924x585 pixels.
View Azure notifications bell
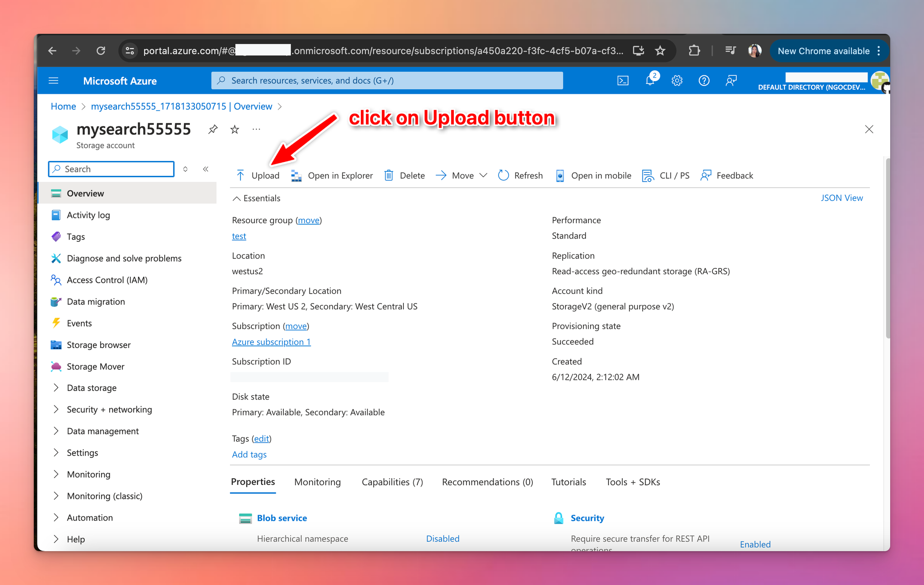pos(650,81)
